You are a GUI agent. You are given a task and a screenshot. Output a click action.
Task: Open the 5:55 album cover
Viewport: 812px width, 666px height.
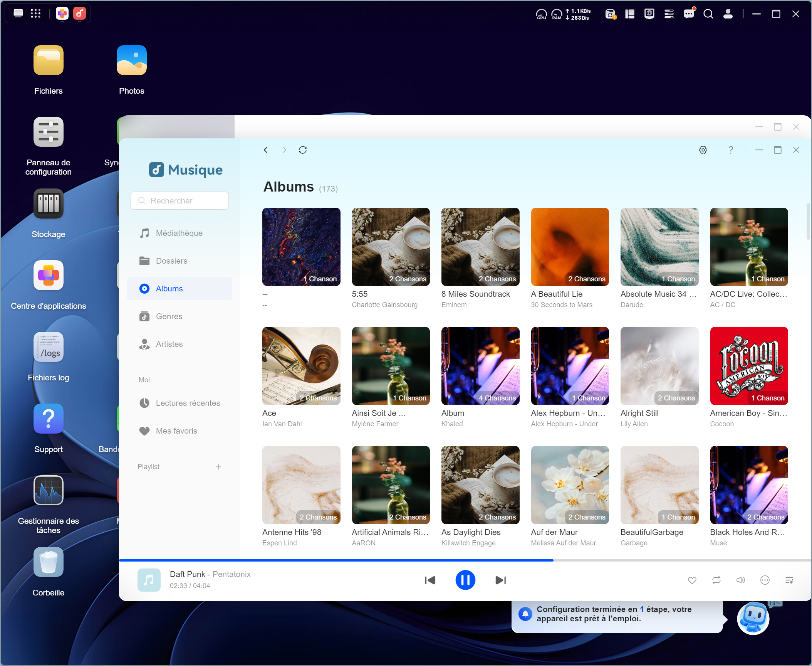coord(391,247)
